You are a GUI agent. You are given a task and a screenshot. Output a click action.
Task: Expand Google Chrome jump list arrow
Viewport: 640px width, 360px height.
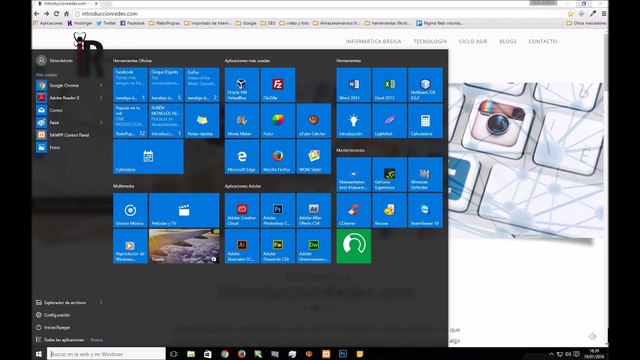pos(101,85)
